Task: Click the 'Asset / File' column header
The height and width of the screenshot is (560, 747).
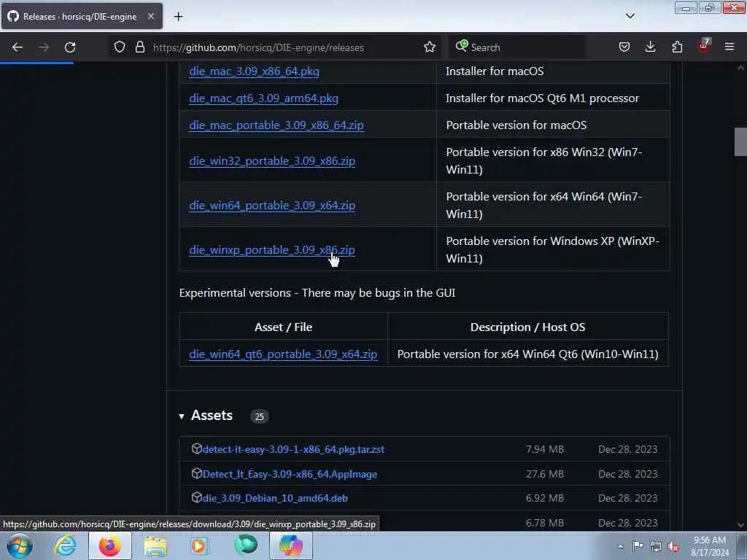Action: click(x=284, y=327)
